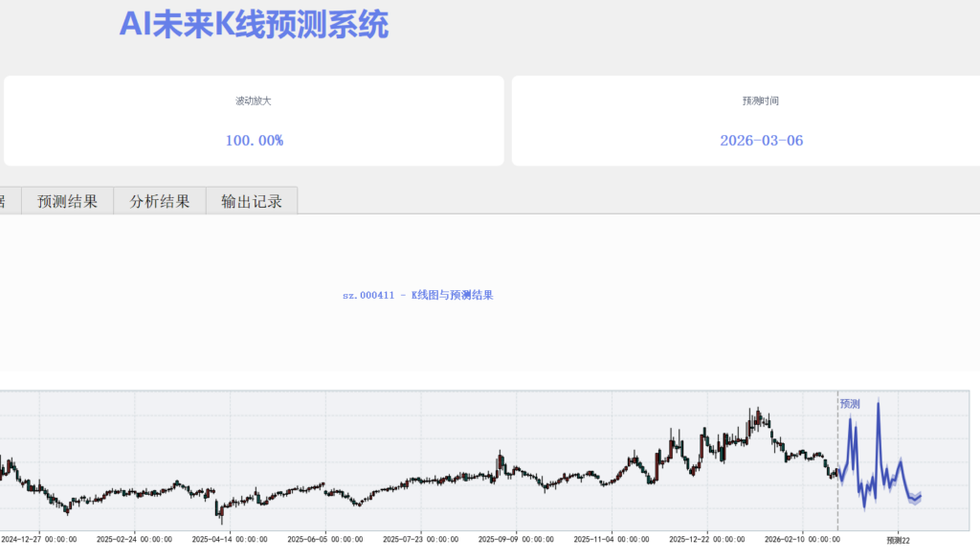Switch to the 预测结果 tab
The height and width of the screenshot is (560, 980).
pyautogui.click(x=67, y=201)
